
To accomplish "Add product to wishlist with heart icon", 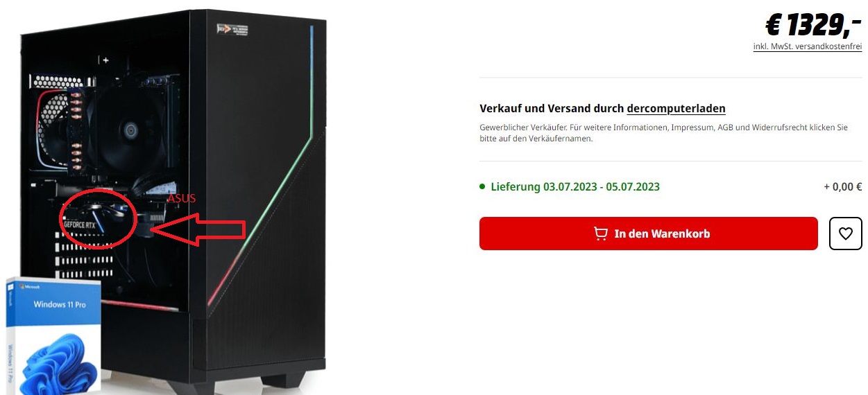I will (x=845, y=234).
